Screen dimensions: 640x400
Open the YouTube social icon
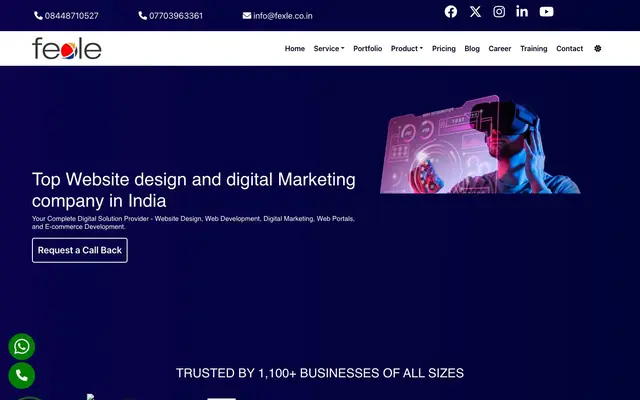tap(547, 12)
